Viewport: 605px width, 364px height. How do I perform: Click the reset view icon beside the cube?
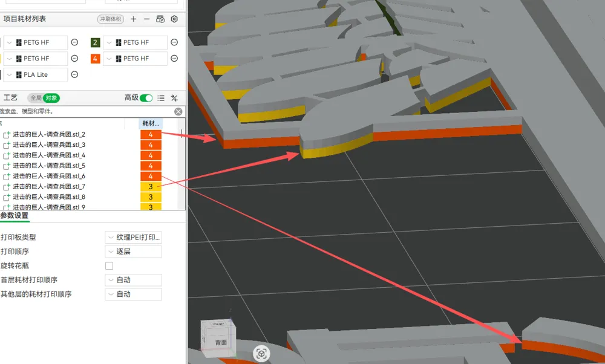click(x=261, y=354)
